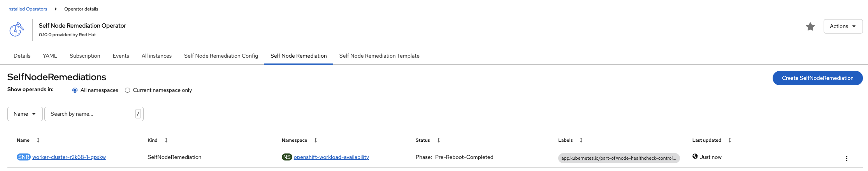
Task: Sort table by Last updated icon
Action: tap(730, 140)
